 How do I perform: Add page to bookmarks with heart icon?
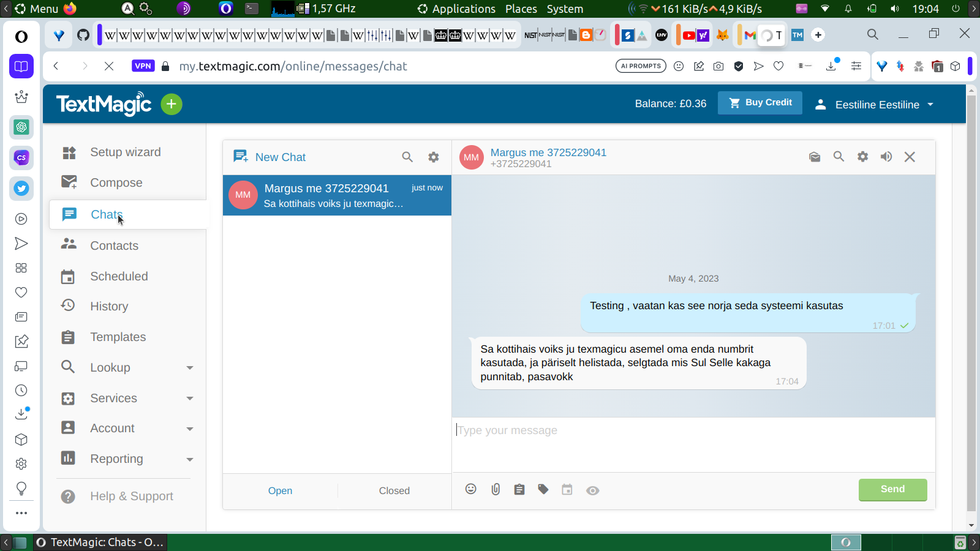point(778,66)
